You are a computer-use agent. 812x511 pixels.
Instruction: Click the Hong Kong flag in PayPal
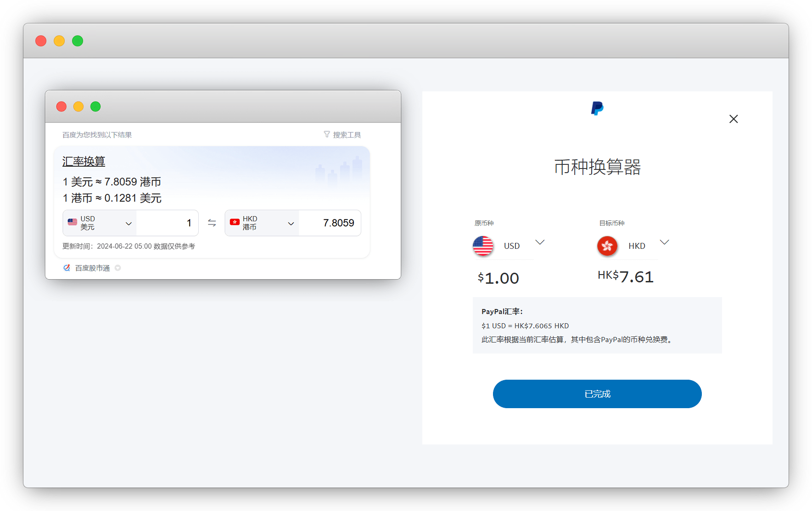point(607,246)
